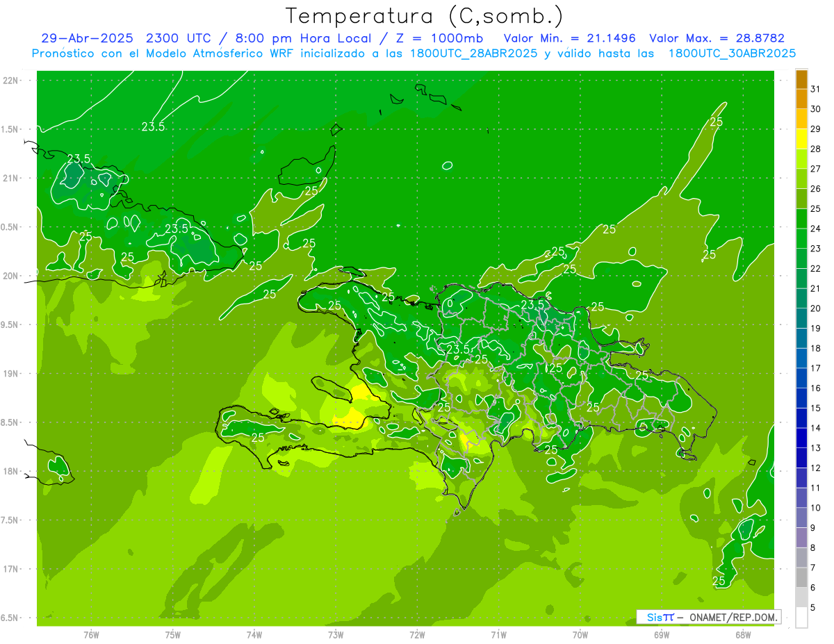The image size is (834, 644).
Task: Click the '76W' longitude axis label
Action: pyautogui.click(x=91, y=634)
